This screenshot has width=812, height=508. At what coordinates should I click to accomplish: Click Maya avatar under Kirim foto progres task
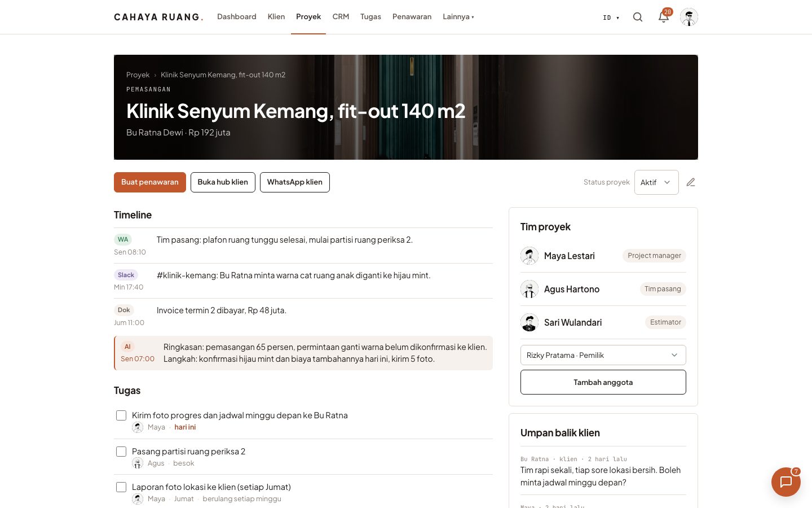138,427
